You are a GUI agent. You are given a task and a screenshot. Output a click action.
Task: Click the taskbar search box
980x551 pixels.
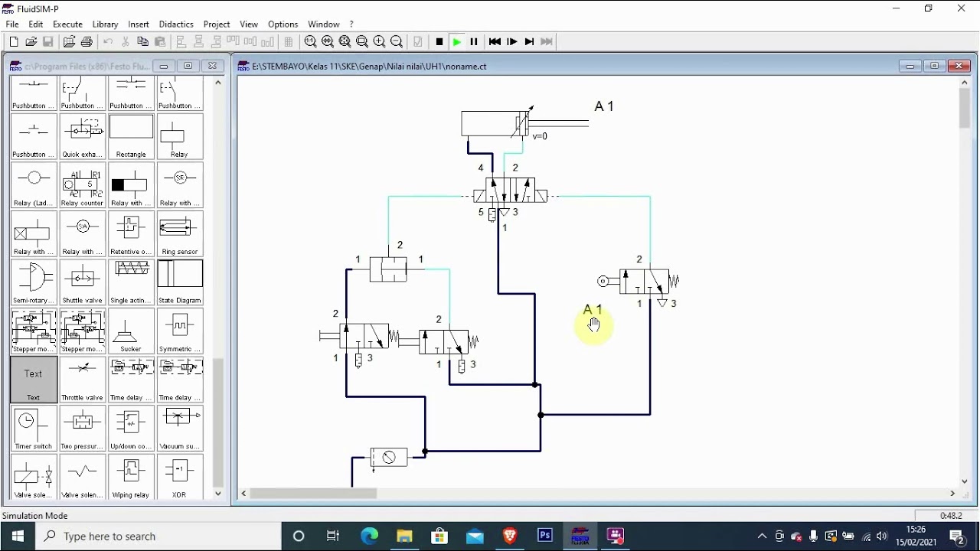tap(158, 536)
